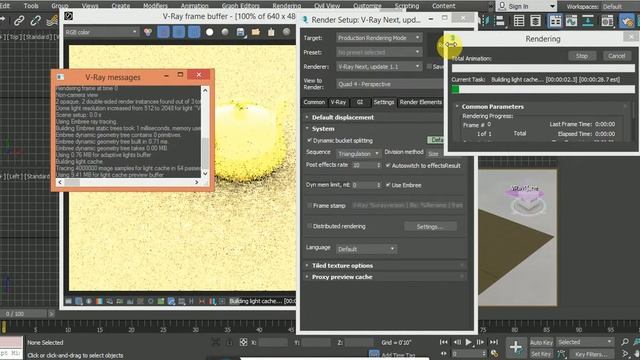Toggle absolute transform type-in icon near X field

pyautogui.click(x=243, y=342)
